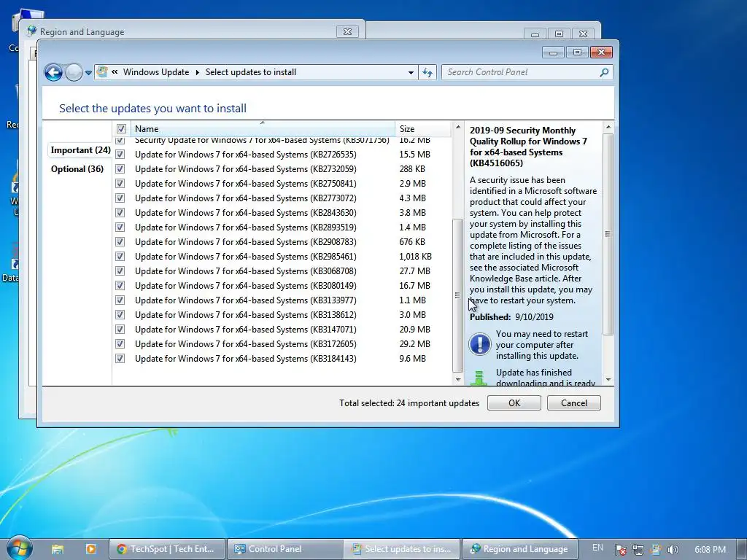Select the row for update KB3172605
Image resolution: width=747 pixels, height=560 pixels.
click(282, 344)
